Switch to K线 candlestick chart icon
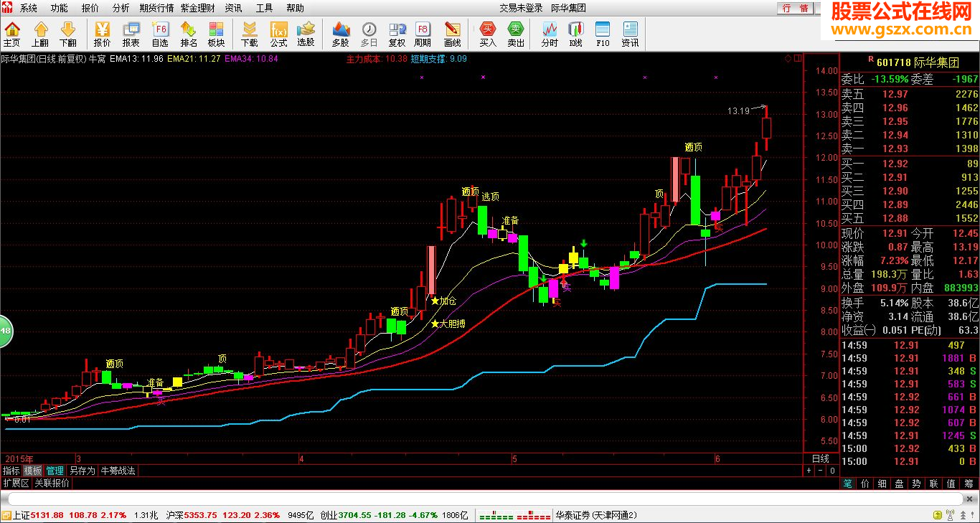The height and width of the screenshot is (523, 980). [x=576, y=34]
